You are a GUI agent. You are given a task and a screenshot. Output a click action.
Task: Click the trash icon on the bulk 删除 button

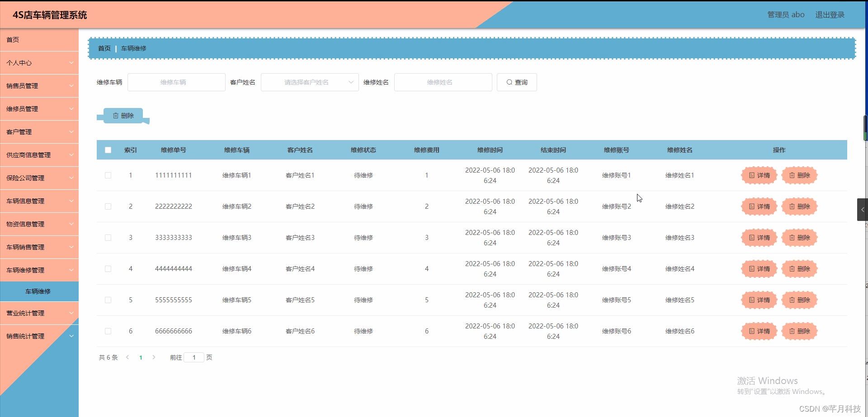pyautogui.click(x=116, y=115)
